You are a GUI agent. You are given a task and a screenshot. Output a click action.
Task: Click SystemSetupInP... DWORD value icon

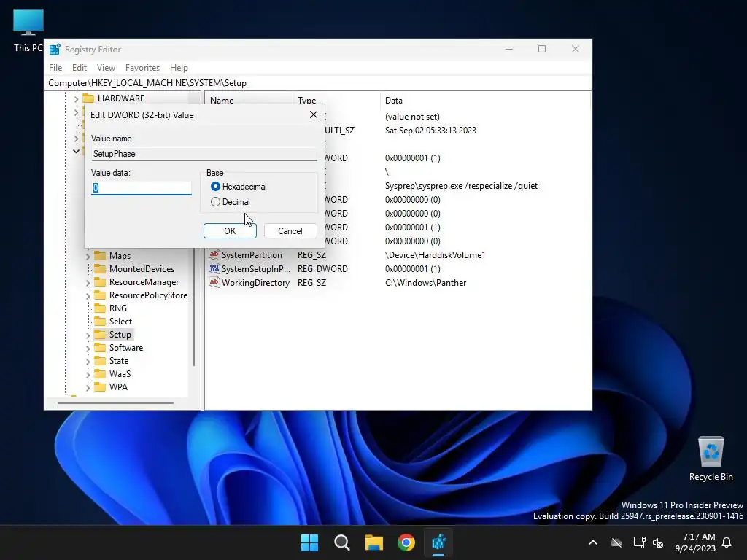coord(214,268)
